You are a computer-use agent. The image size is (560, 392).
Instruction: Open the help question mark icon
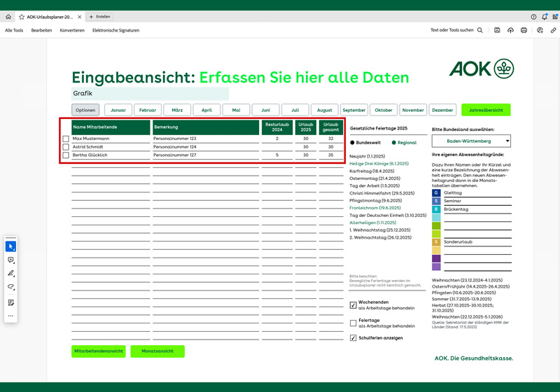pos(533,17)
